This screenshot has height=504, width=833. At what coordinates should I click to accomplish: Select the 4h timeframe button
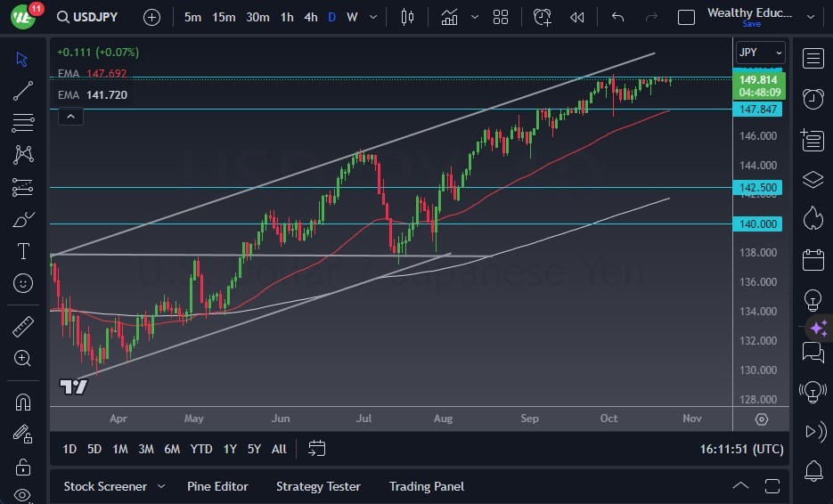310,17
